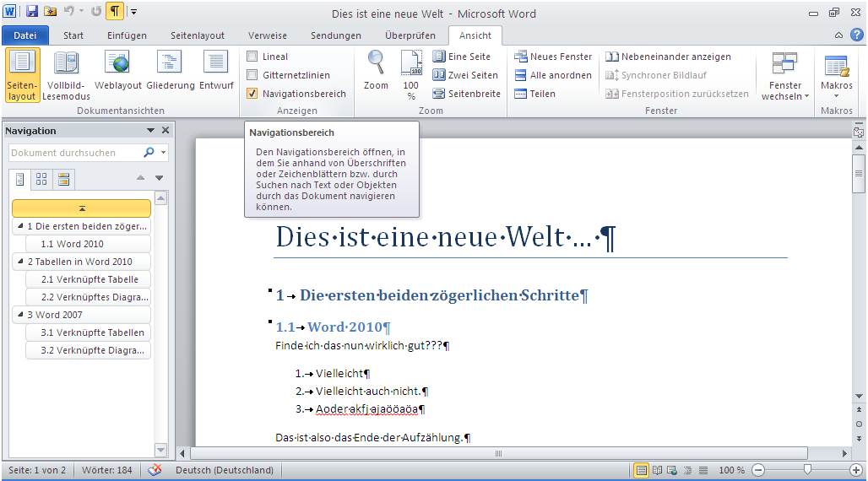Click Alle anordnen windows button
Screen dimensions: 868x481
553,75
